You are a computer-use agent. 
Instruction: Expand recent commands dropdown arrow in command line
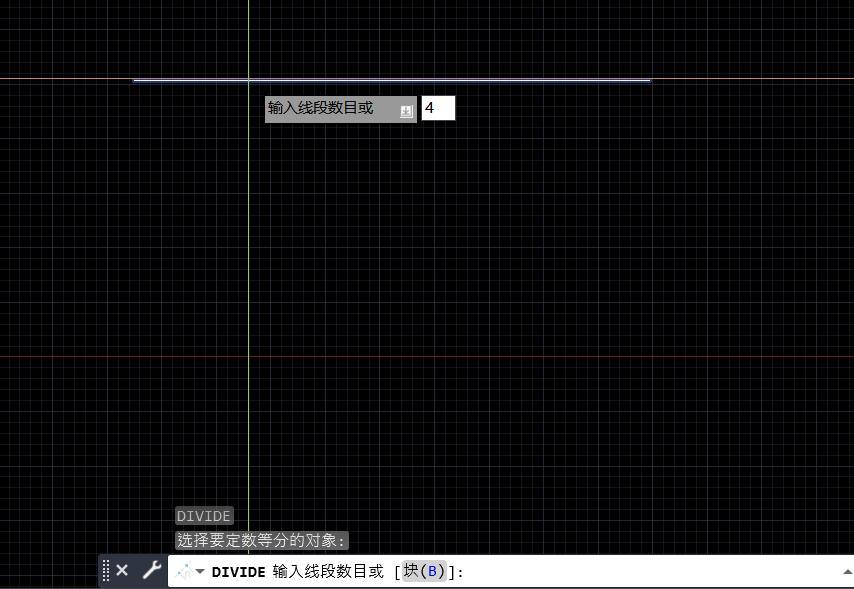click(200, 572)
